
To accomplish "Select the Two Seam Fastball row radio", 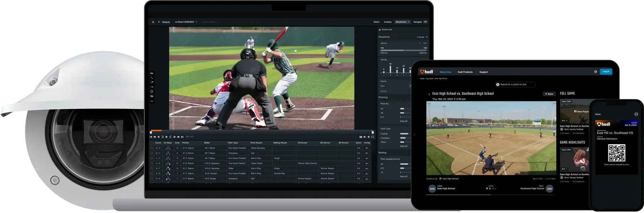I will click(151, 163).
